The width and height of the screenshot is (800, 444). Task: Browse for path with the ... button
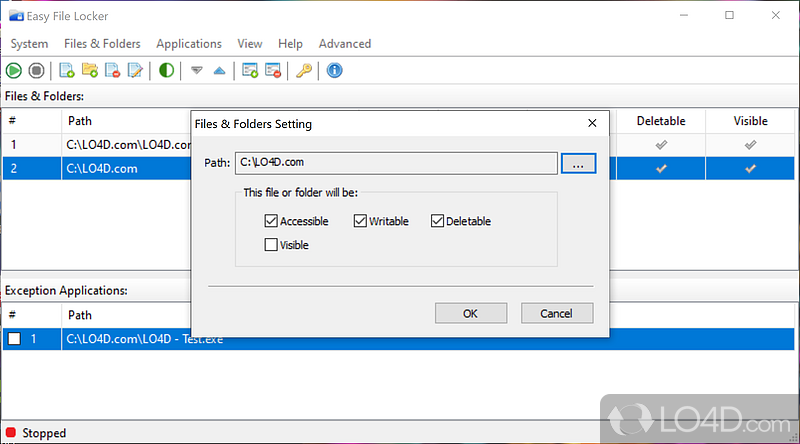[578, 163]
